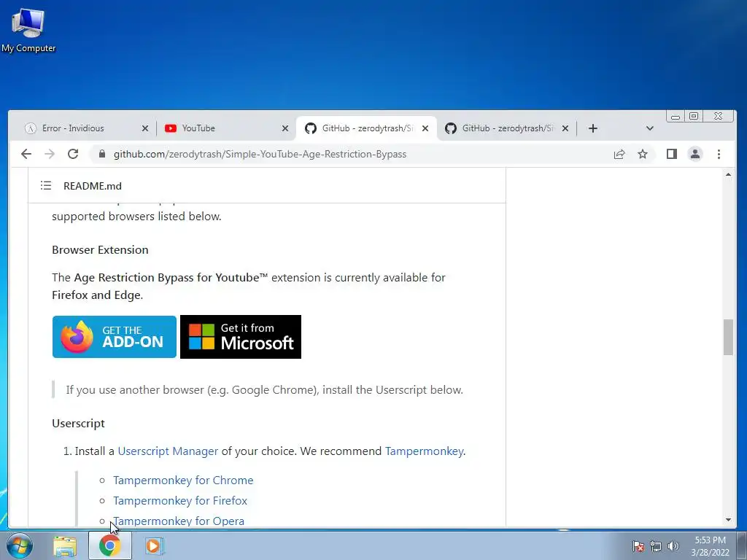
Task: Bookmark this page with star
Action: [x=643, y=154]
